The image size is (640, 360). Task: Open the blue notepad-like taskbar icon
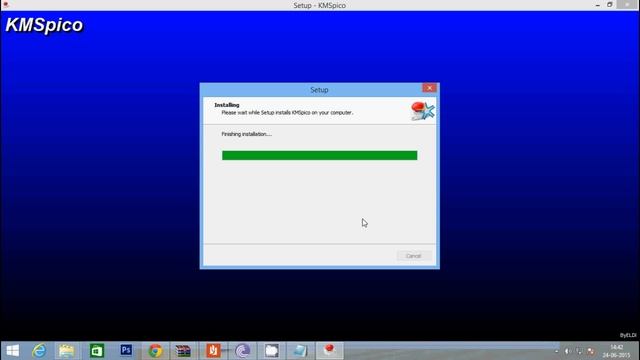coord(300,351)
